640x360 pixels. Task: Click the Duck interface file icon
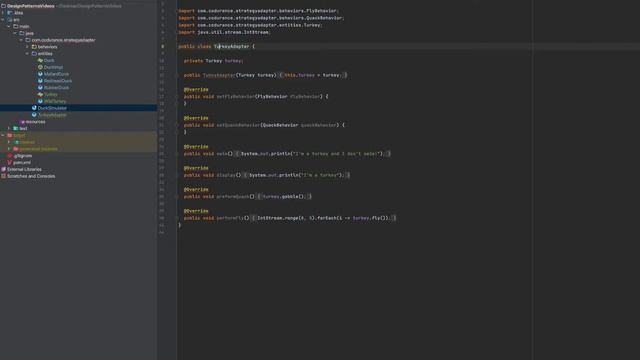click(40, 60)
